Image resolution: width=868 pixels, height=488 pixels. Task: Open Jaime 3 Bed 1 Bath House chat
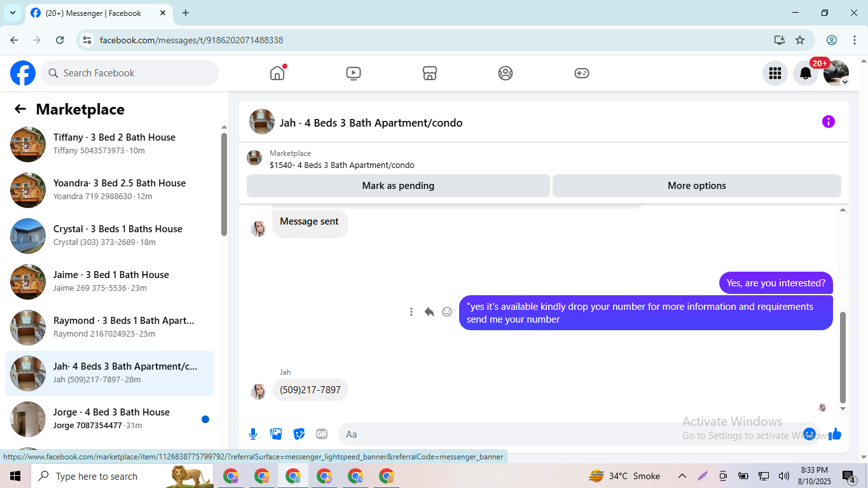click(x=109, y=282)
